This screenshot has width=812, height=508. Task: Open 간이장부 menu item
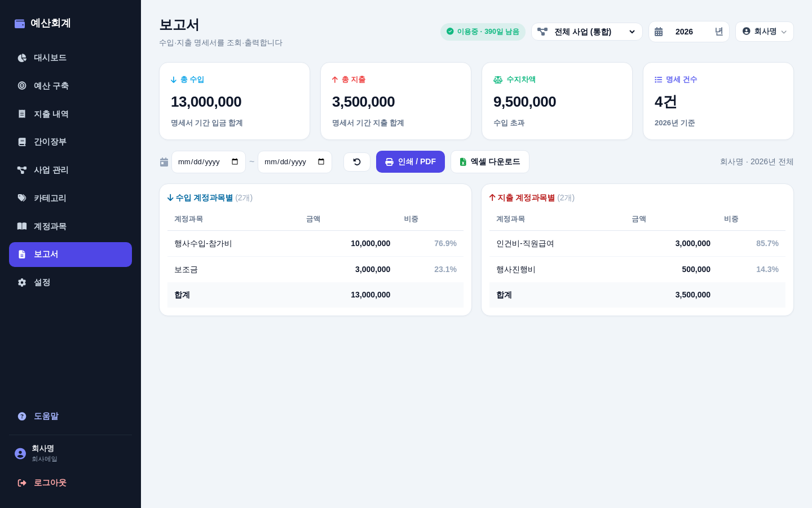click(x=70, y=142)
